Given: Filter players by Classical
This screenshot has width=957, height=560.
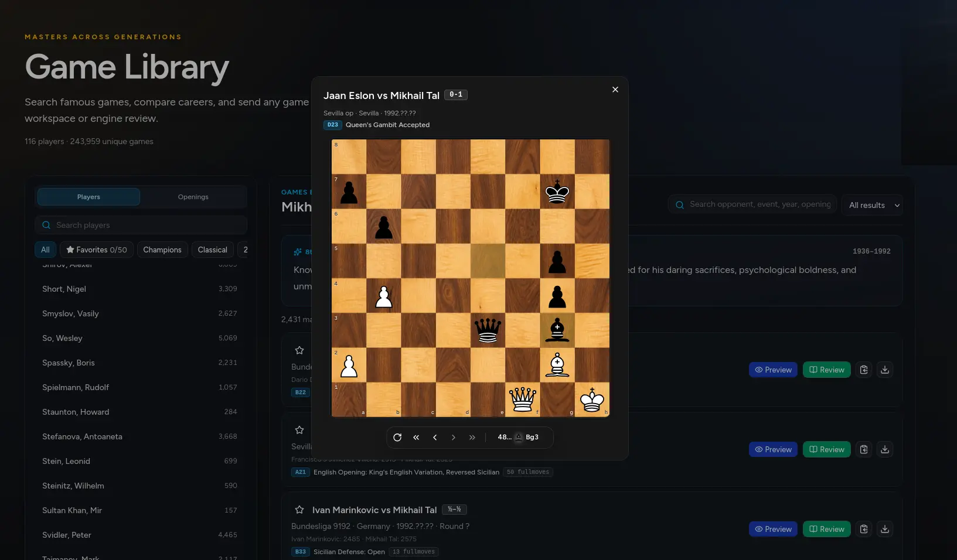Looking at the screenshot, I should point(213,250).
